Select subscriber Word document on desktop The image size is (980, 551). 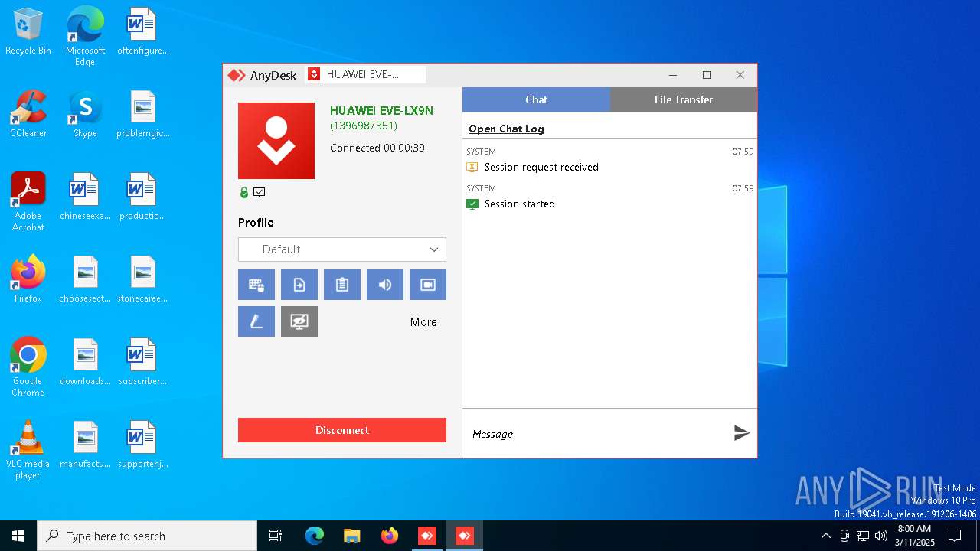[x=142, y=363]
